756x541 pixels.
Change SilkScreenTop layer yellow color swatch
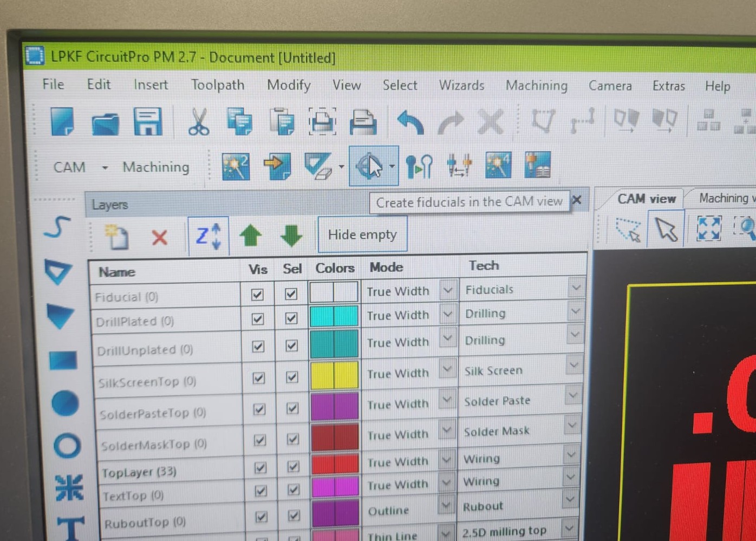coord(335,375)
